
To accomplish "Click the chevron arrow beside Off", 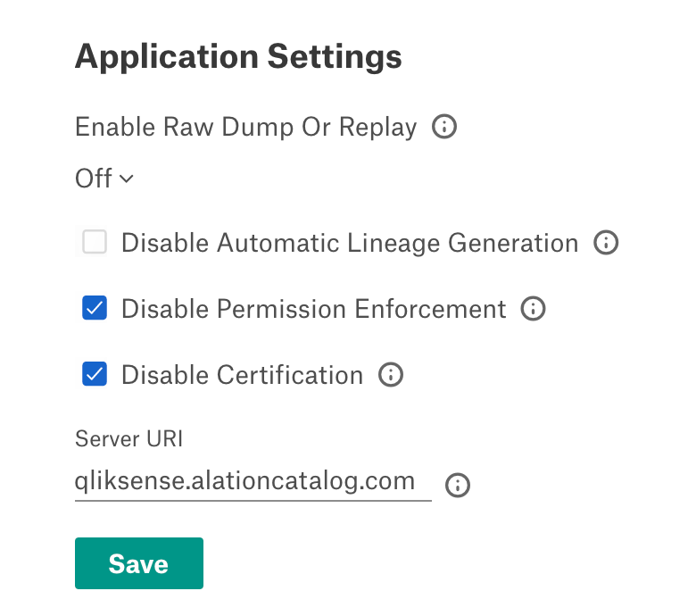I will (x=127, y=179).
